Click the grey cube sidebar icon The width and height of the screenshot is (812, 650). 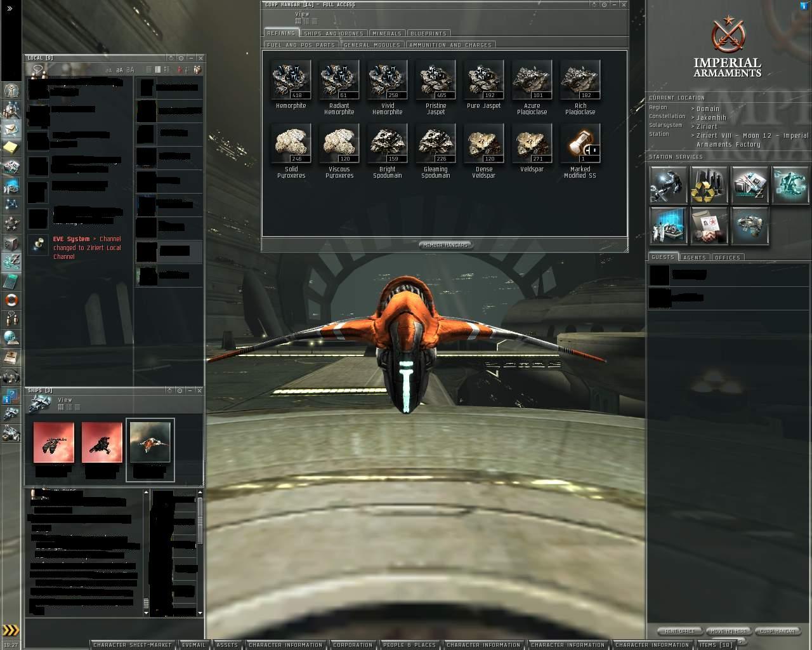coord(11,243)
